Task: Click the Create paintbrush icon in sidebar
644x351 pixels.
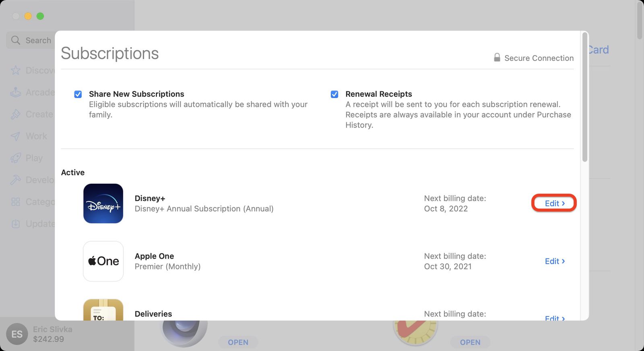Action: [x=15, y=114]
